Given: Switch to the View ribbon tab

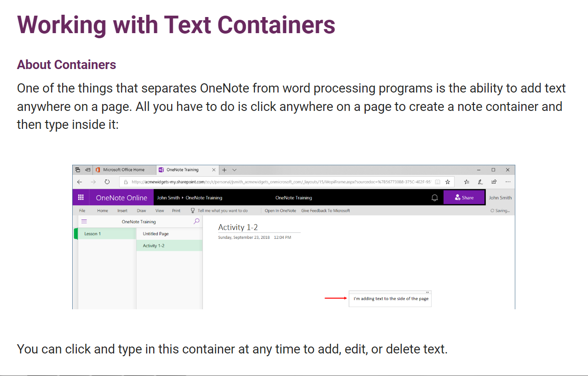Looking at the screenshot, I should [160, 211].
